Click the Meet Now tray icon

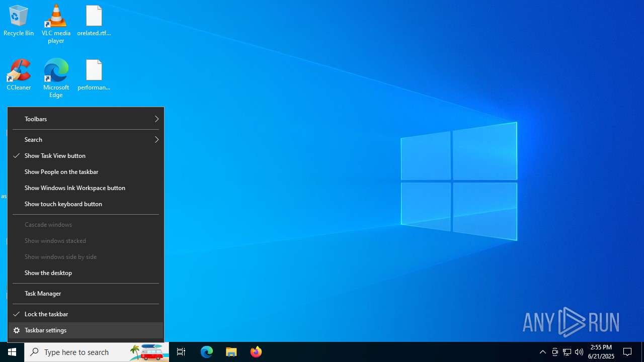[x=555, y=352]
